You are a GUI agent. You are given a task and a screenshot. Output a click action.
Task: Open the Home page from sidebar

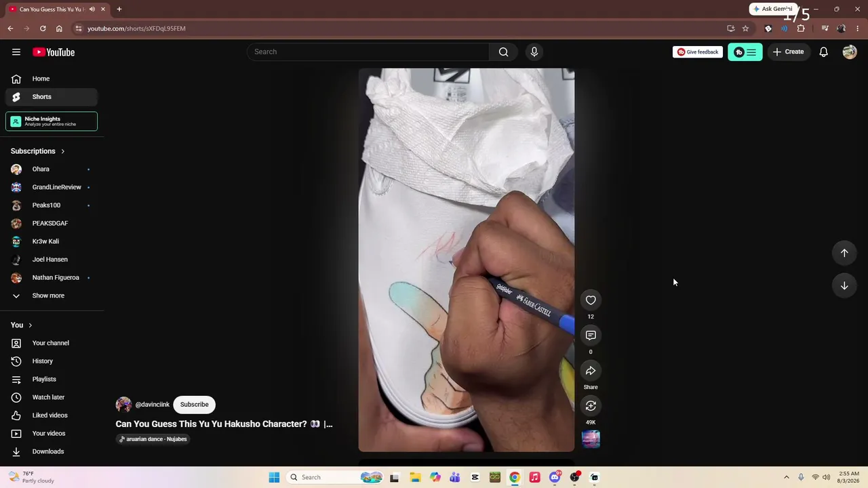tap(52, 79)
